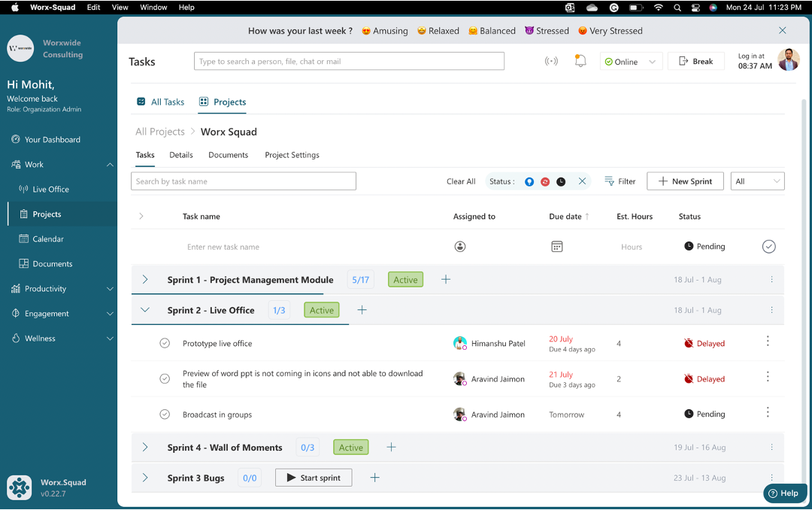Start sprint for Sprint 3 Bugs
Viewport: 812px width, 510px height.
tap(313, 477)
